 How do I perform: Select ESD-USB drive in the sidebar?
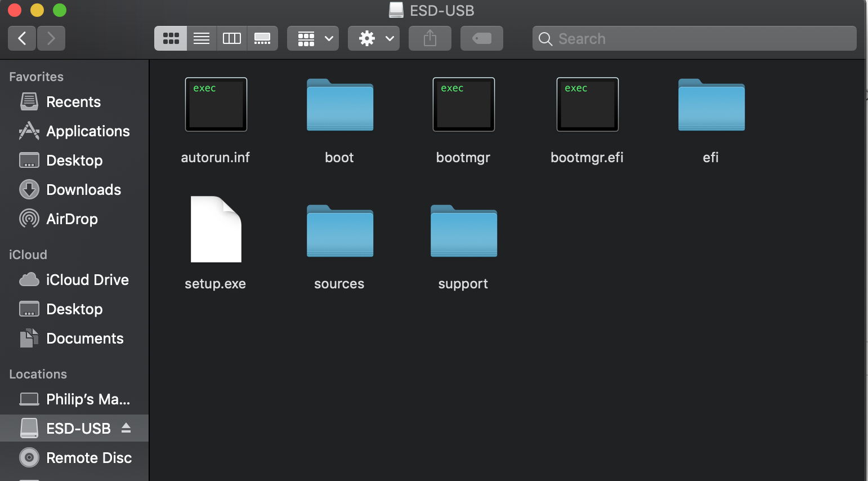coord(74,429)
